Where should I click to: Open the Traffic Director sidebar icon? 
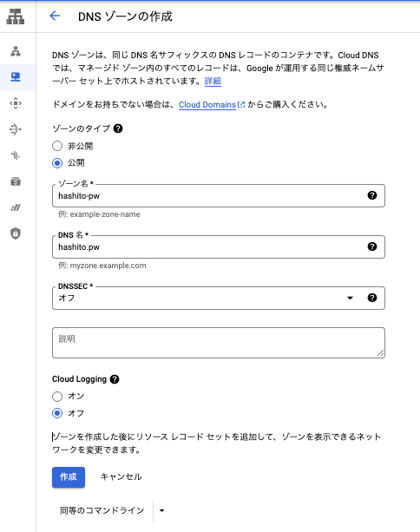coord(16,155)
